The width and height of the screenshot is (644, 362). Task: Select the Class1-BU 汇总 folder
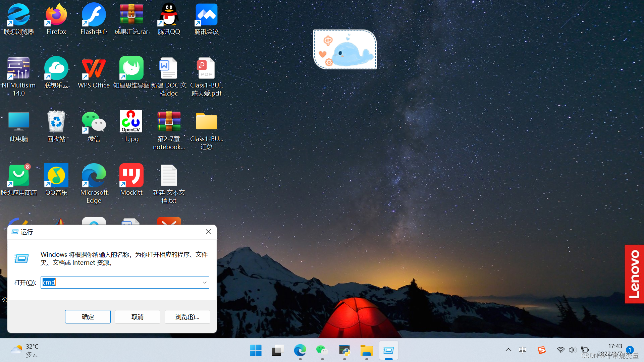tap(207, 130)
